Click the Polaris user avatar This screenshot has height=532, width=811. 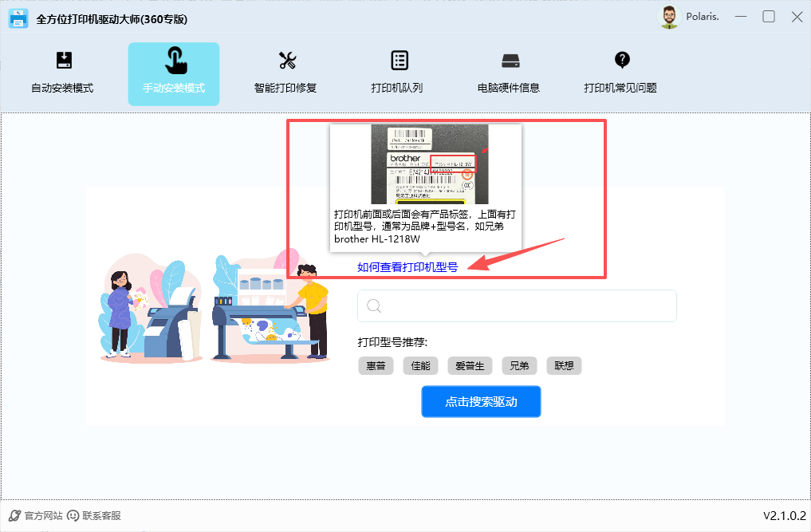(x=667, y=16)
